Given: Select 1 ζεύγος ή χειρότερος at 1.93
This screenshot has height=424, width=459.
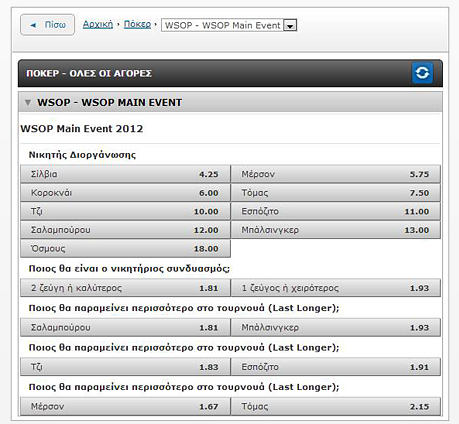Looking at the screenshot, I should pyautogui.click(x=336, y=288).
